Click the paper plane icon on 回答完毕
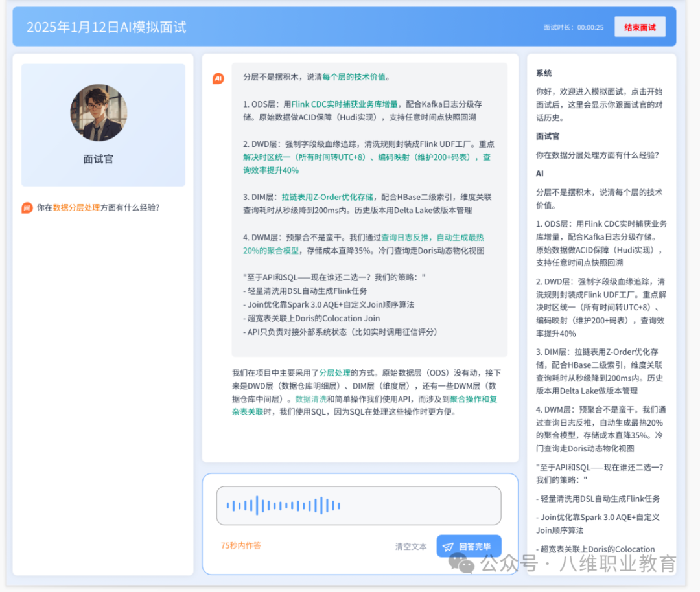The width and height of the screenshot is (700, 592). (x=448, y=547)
